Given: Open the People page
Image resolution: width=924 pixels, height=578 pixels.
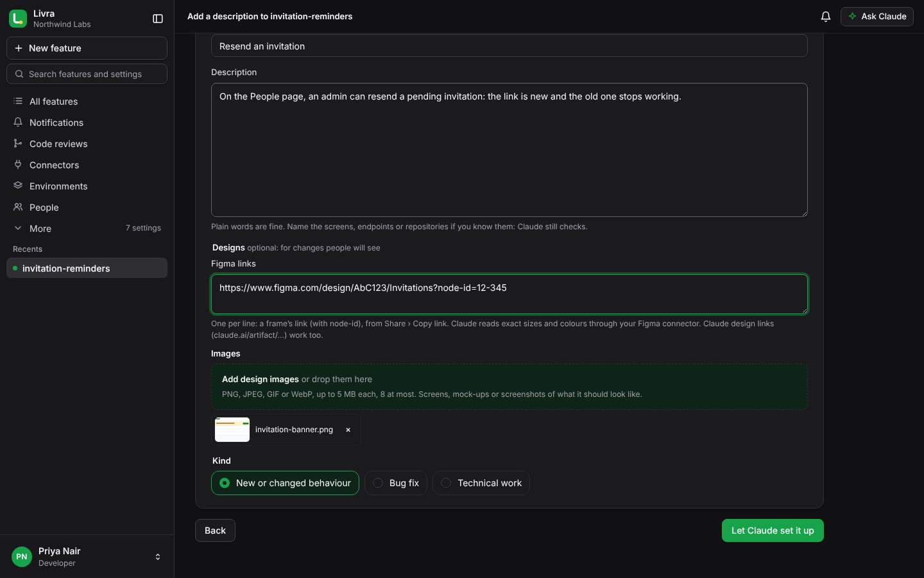Looking at the screenshot, I should 87,207.
